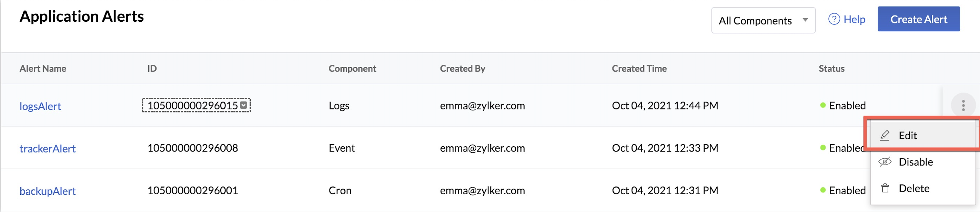Click the Created Time column header

pyautogui.click(x=639, y=68)
